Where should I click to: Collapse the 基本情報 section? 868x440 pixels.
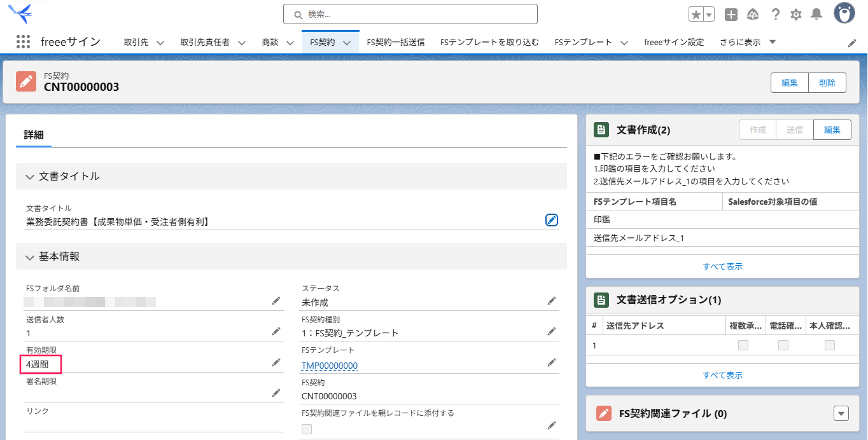click(30, 258)
